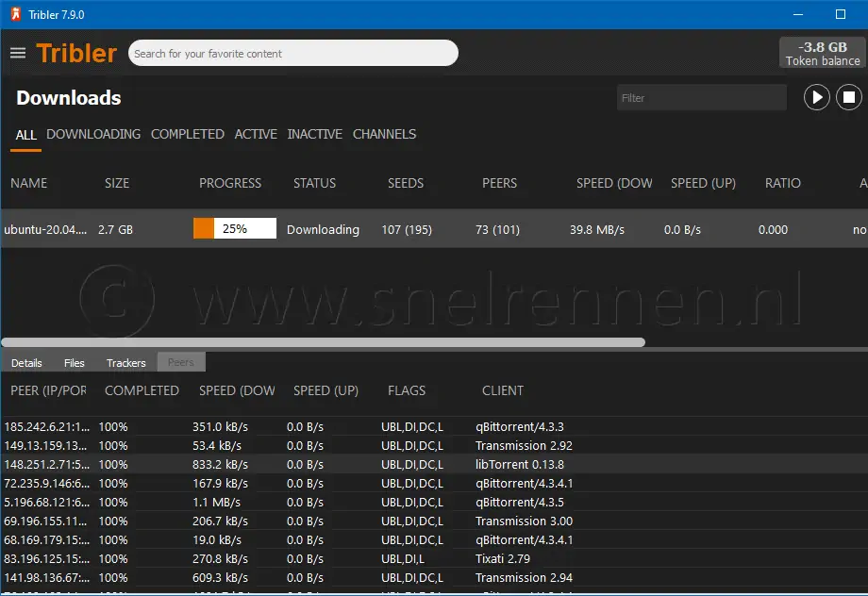The height and width of the screenshot is (596, 868).
Task: Sort downloads by RATIO column
Action: [783, 183]
